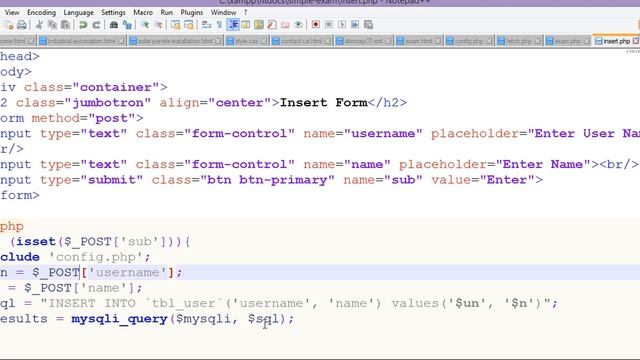
Task: Open the Plugins menu
Action: click(x=191, y=12)
